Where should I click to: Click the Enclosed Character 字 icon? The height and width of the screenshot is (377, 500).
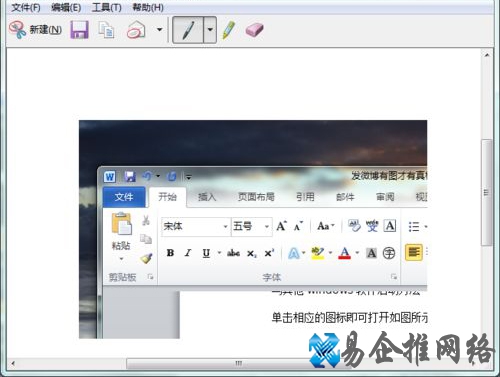(389, 253)
